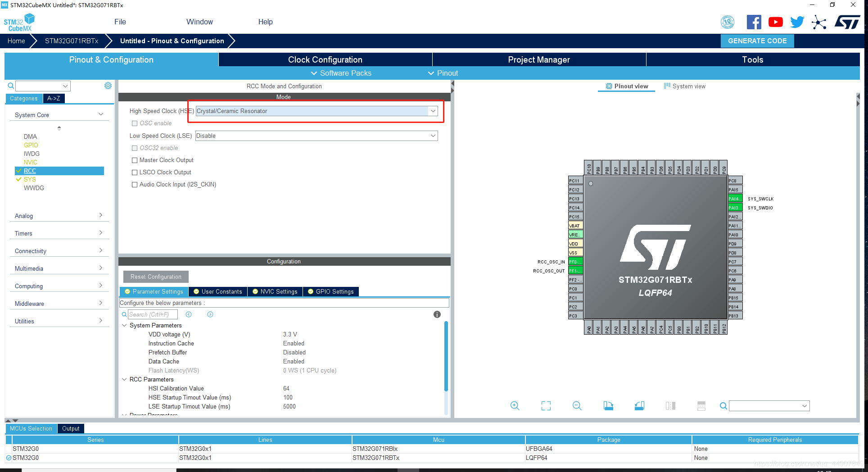Open the File menu
The height and width of the screenshot is (472, 868).
pos(120,22)
